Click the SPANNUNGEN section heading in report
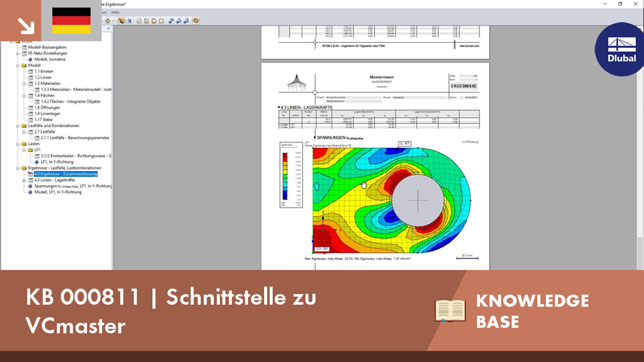Image resolution: width=644 pixels, height=362 pixels. pyautogui.click(x=340, y=138)
